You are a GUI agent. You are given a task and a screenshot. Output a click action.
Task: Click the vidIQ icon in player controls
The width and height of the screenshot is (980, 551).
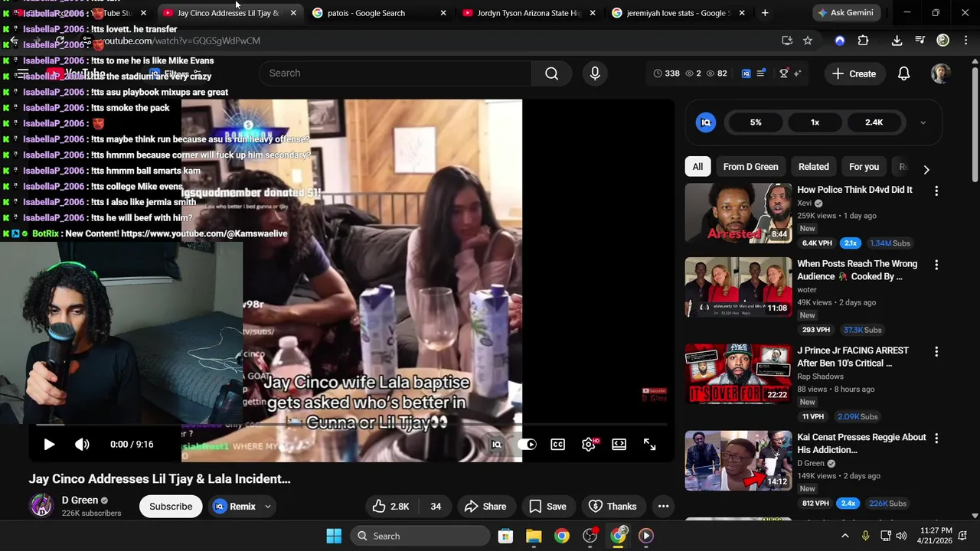[x=496, y=445]
